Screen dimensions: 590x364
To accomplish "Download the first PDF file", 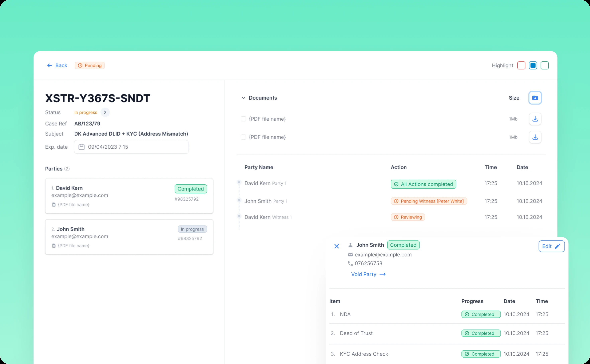I will pos(535,119).
